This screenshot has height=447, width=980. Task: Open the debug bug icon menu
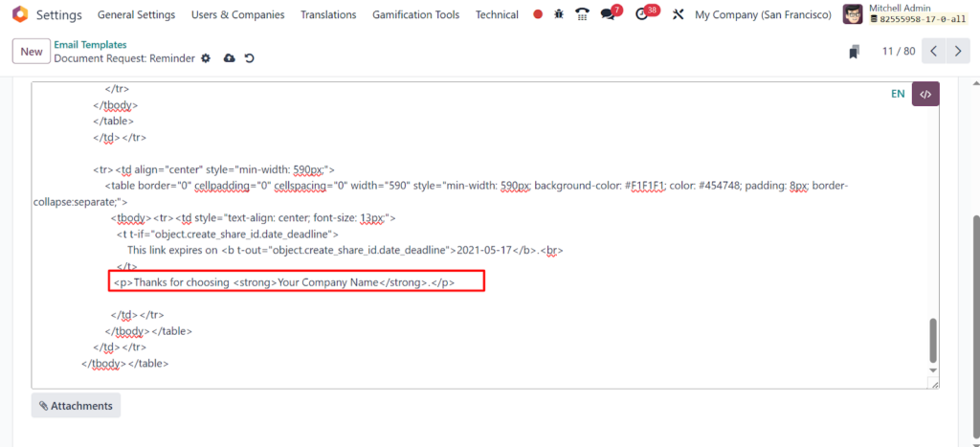559,14
